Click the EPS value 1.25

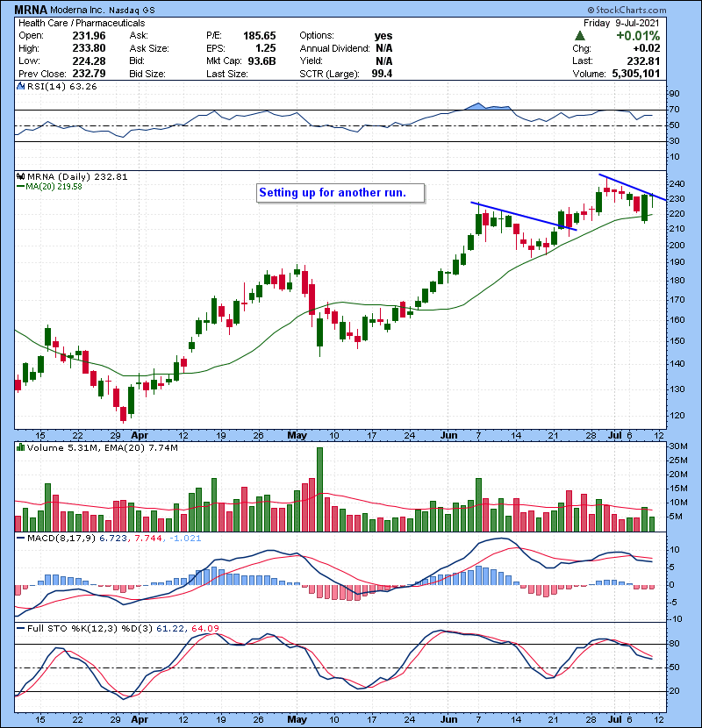pyautogui.click(x=265, y=48)
